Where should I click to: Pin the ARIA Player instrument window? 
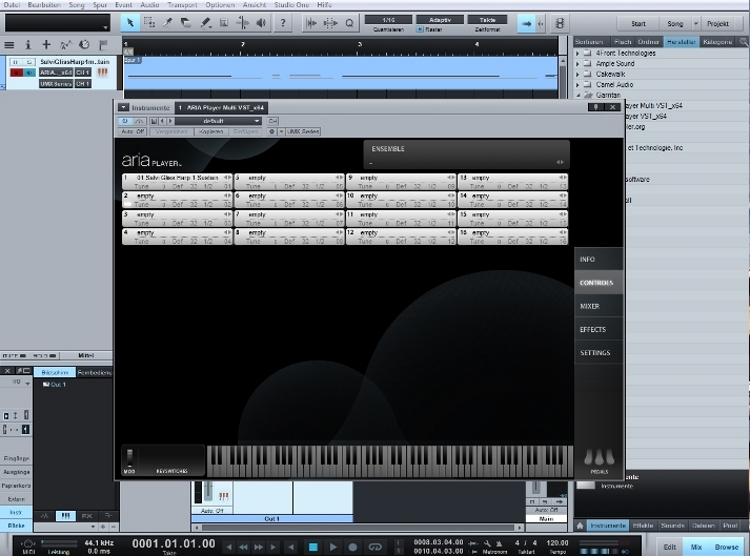tap(596, 107)
